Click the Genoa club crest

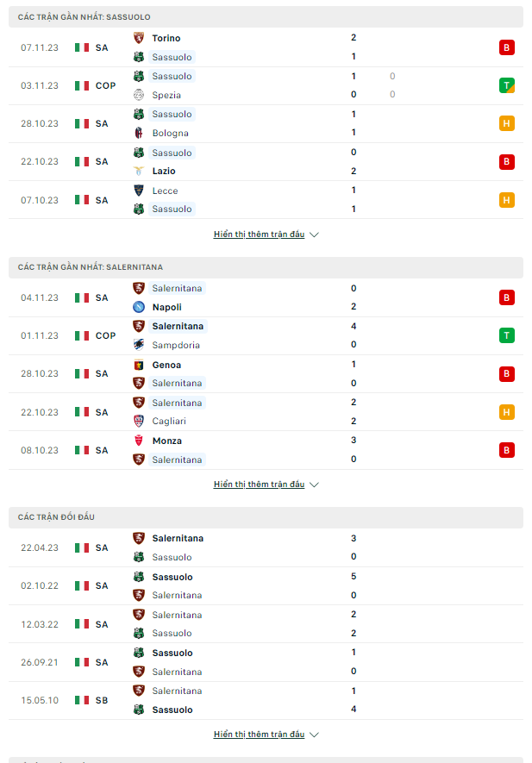[139, 365]
